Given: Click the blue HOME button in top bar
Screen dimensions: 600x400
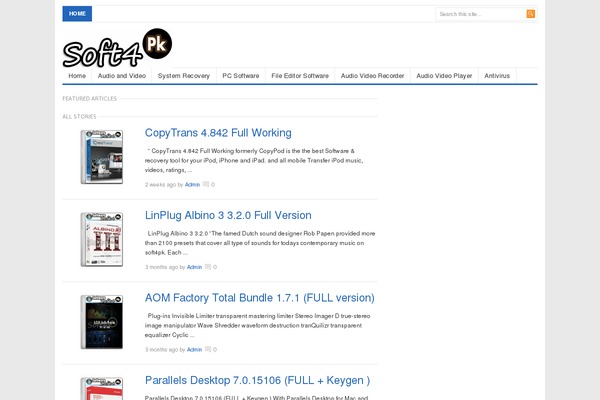Looking at the screenshot, I should pos(77,14).
